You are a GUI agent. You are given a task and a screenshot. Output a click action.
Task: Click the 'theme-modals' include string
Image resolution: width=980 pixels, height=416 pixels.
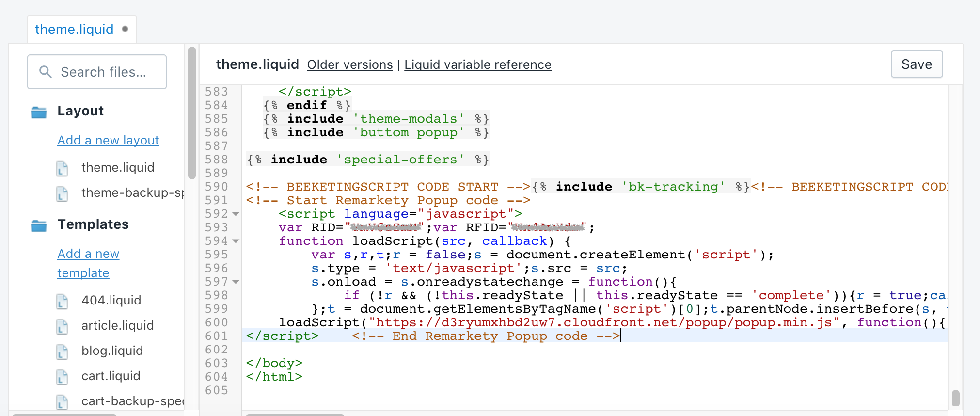pos(409,119)
